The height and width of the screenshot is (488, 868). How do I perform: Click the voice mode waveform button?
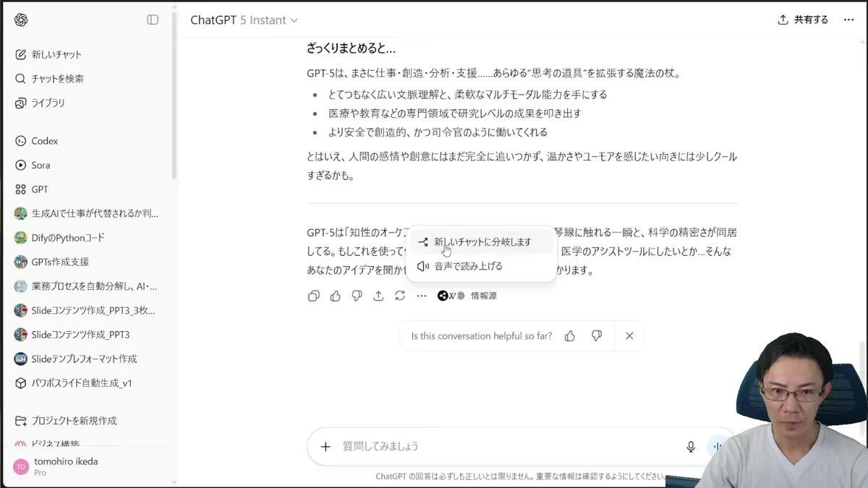pos(717,447)
